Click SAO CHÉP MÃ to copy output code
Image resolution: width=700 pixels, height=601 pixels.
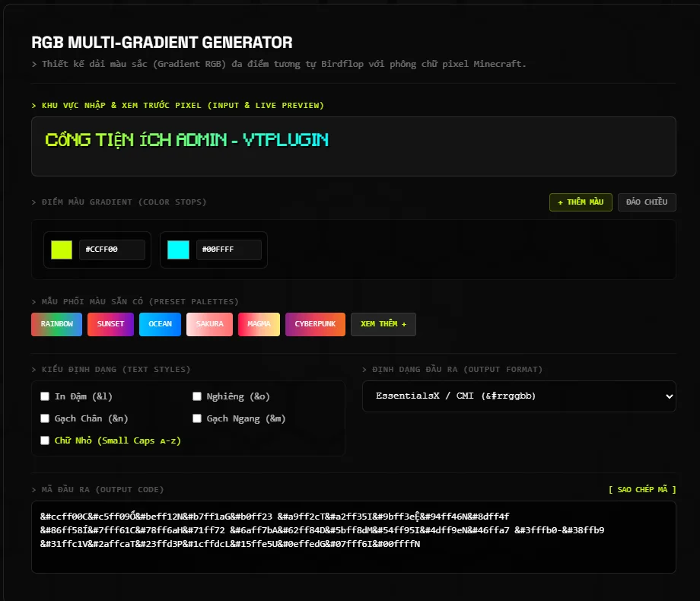(642, 490)
